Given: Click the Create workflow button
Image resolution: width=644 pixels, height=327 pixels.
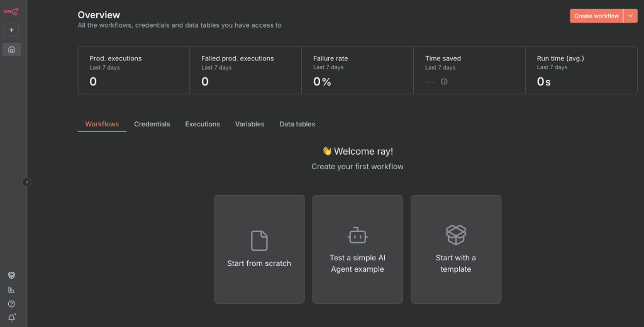Looking at the screenshot, I should [596, 16].
